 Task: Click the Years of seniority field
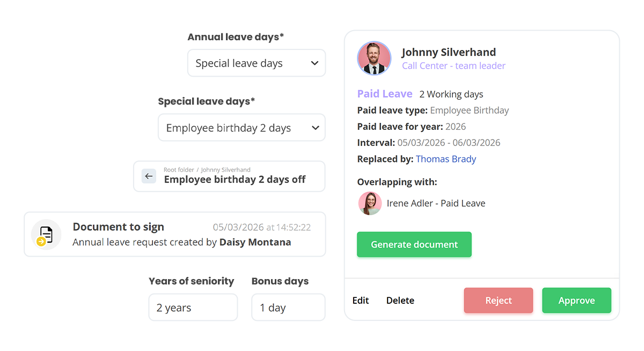[193, 308]
